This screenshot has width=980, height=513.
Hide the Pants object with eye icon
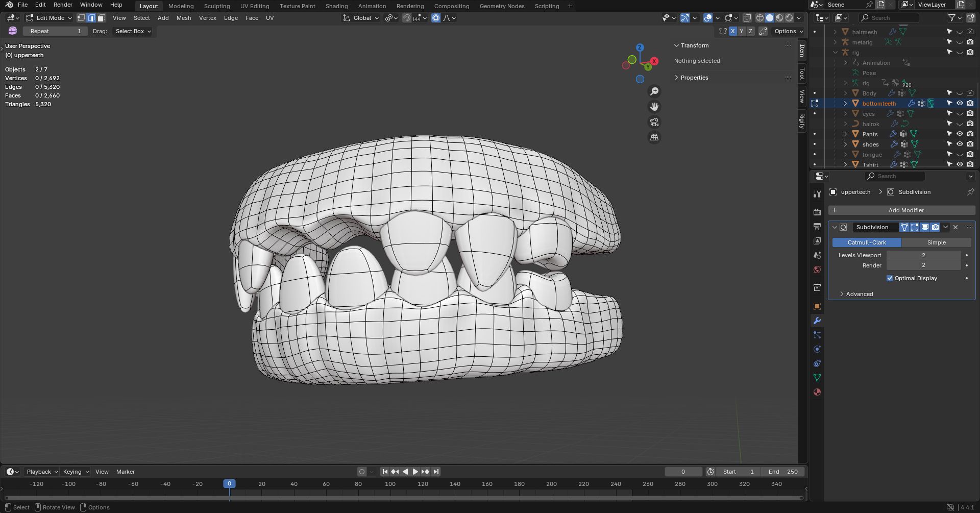point(960,134)
